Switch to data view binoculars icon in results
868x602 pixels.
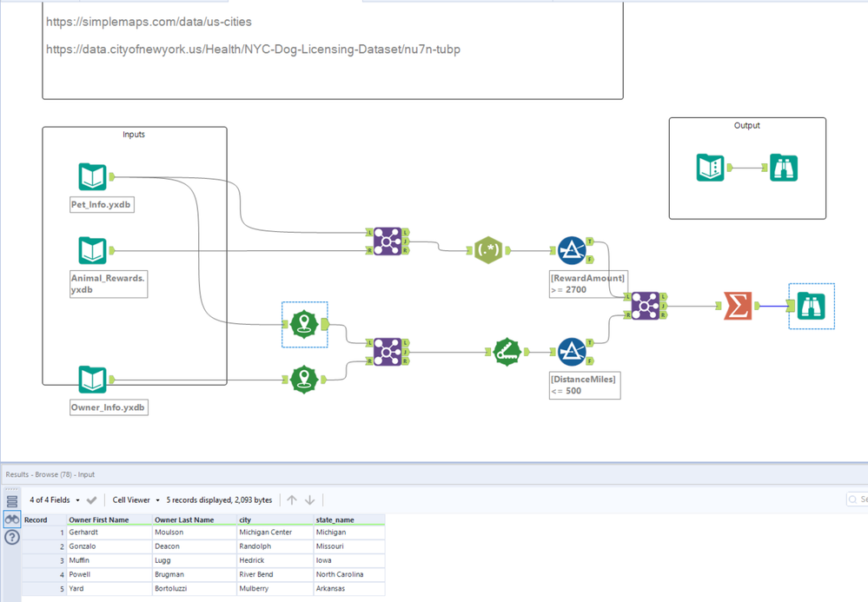[x=12, y=519]
